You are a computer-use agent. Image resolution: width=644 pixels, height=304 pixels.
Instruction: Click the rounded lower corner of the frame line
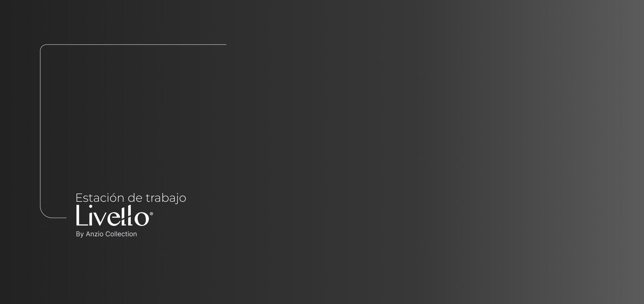pyautogui.click(x=44, y=215)
